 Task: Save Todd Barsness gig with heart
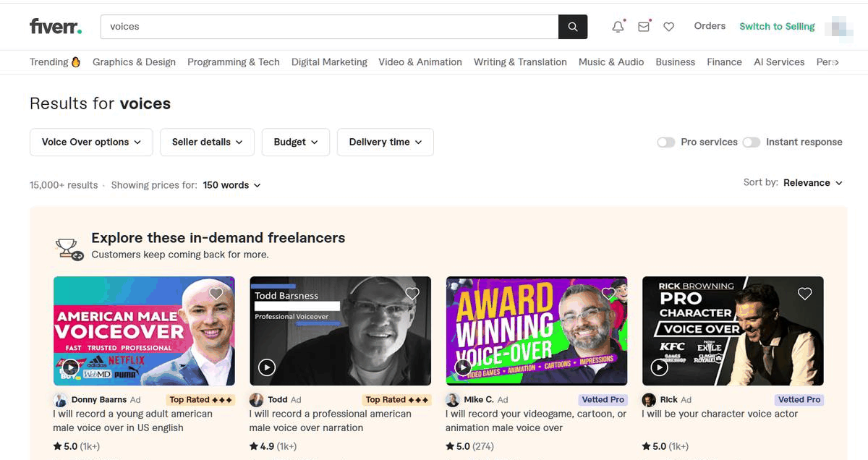[412, 294]
